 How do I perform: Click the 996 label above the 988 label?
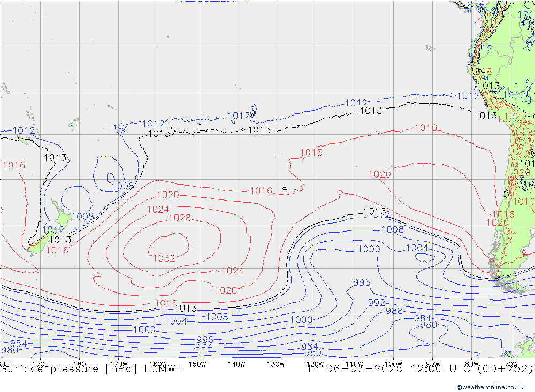[362, 282]
